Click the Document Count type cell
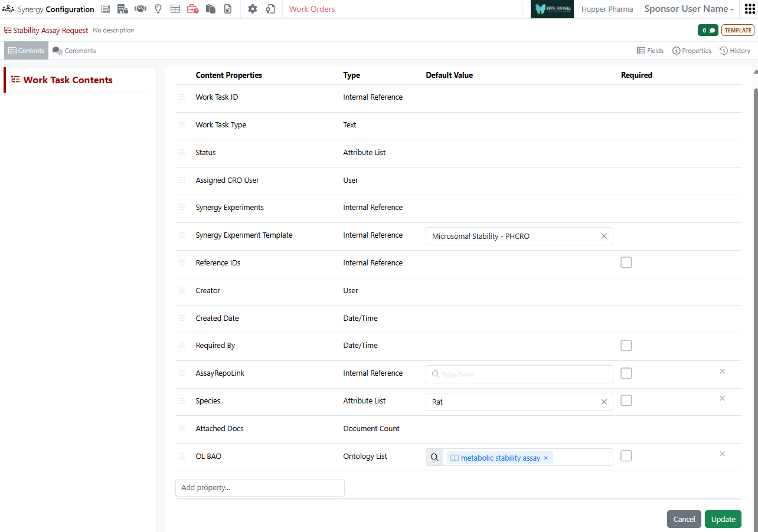758x532 pixels. 371,428
